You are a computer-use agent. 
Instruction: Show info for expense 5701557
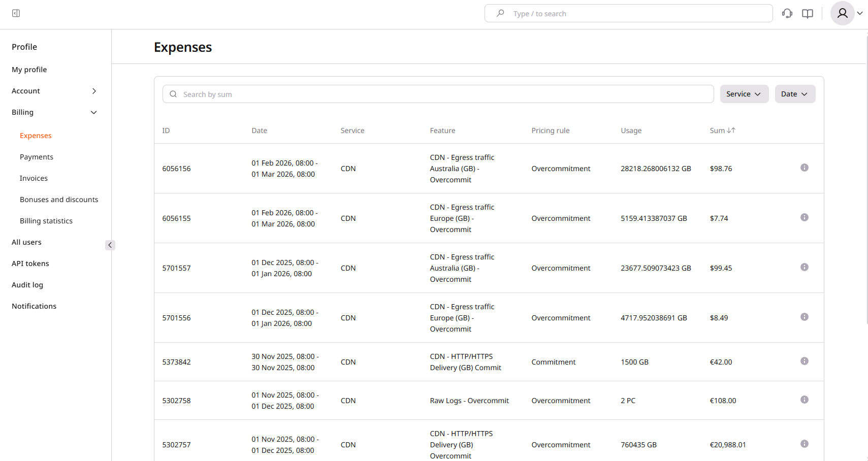coord(804,267)
